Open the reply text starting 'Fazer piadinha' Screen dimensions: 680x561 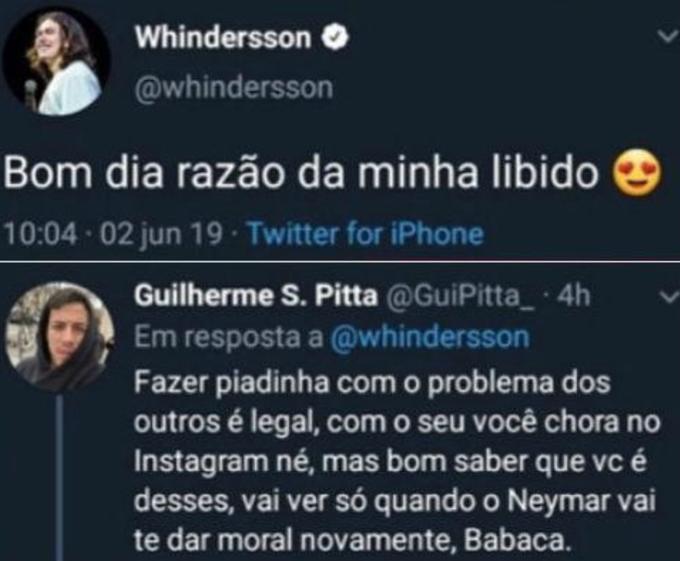click(397, 461)
